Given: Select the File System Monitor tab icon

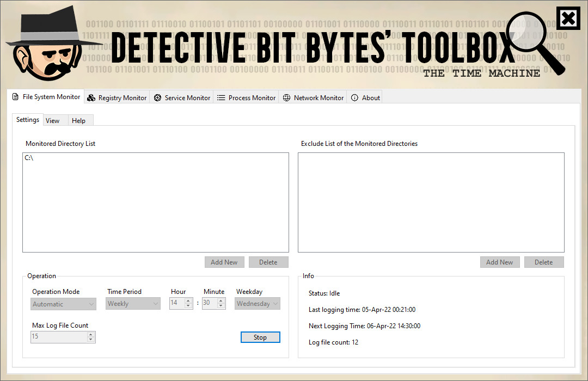Looking at the screenshot, I should tap(15, 97).
